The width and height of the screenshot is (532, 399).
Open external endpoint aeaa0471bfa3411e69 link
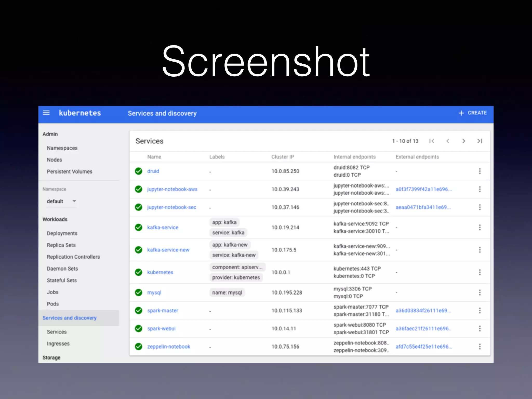[x=423, y=207]
